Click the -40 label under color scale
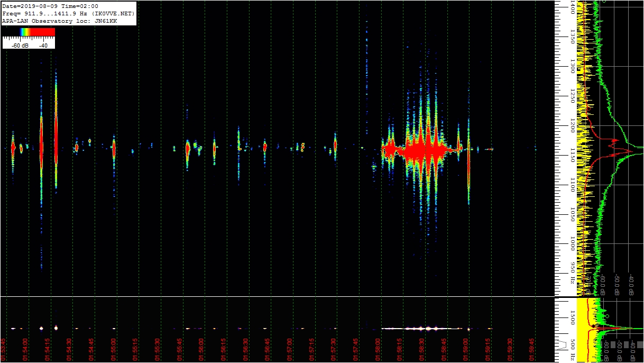Screen dimensions: 644x363 [43, 46]
